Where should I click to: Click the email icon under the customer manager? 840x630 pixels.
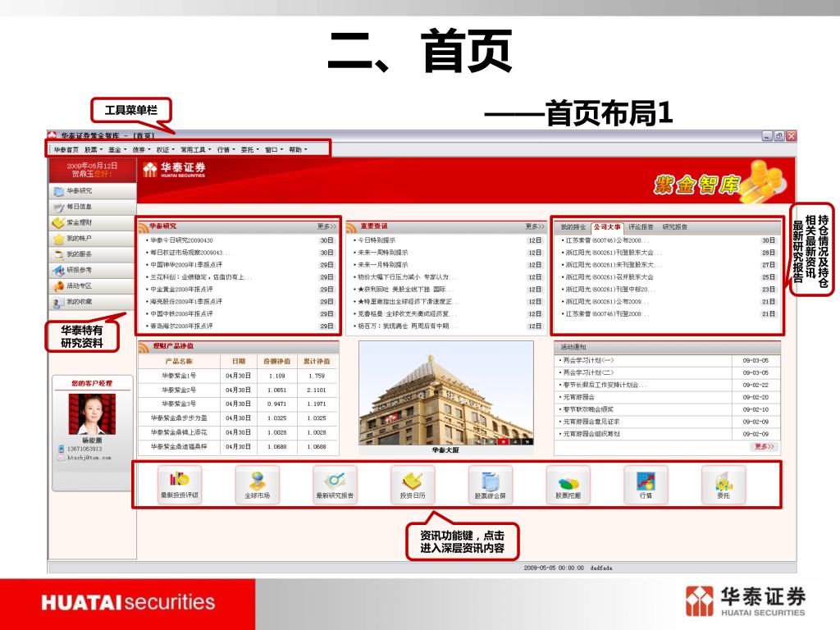(62, 458)
